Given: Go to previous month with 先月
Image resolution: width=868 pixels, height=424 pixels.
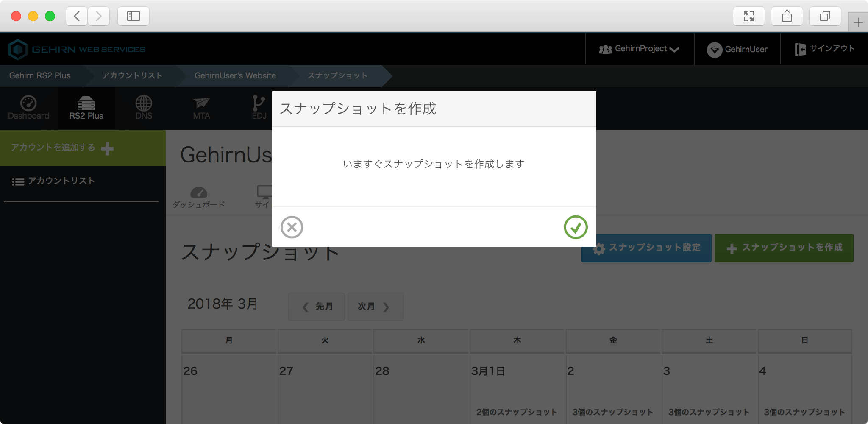Looking at the screenshot, I should coord(317,307).
